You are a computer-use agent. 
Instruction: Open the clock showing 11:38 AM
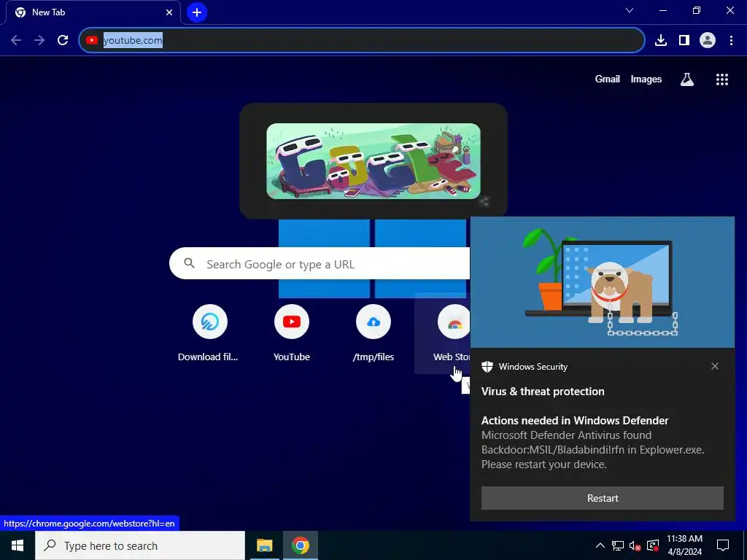coord(684,545)
